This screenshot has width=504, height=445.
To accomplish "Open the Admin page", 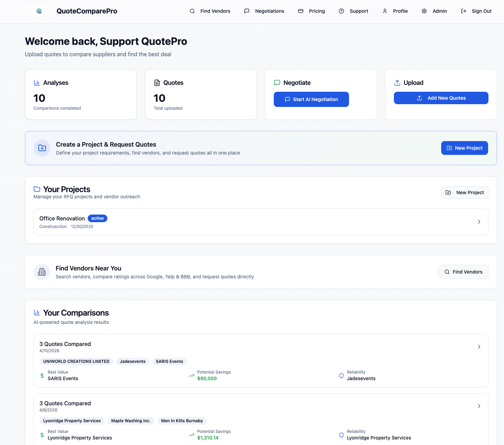I will [x=434, y=11].
